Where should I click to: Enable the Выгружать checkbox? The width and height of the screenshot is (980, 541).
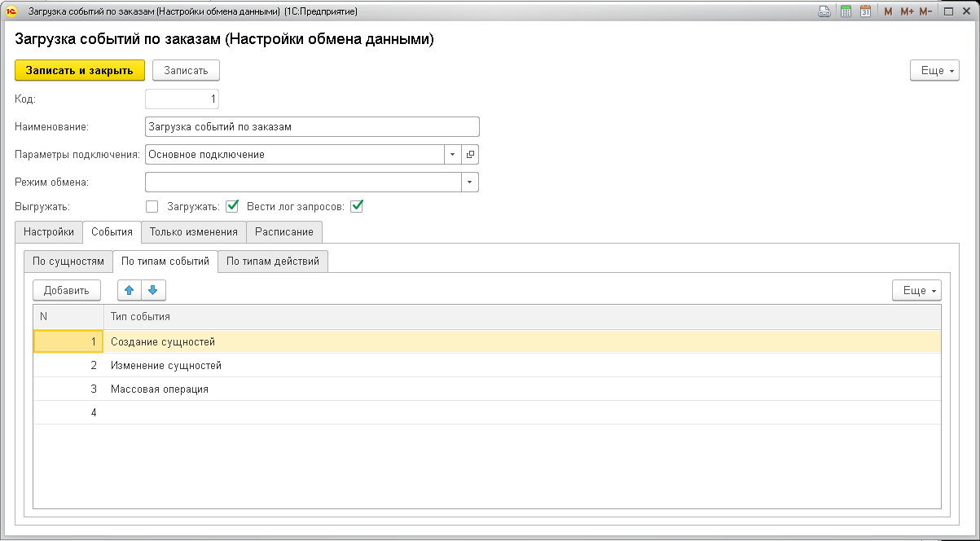pyautogui.click(x=152, y=206)
